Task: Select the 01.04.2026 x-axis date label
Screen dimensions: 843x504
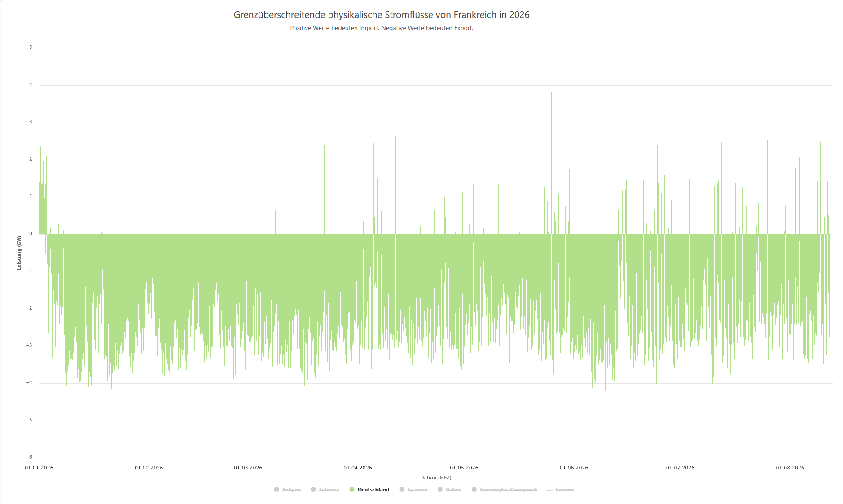Action: [358, 468]
